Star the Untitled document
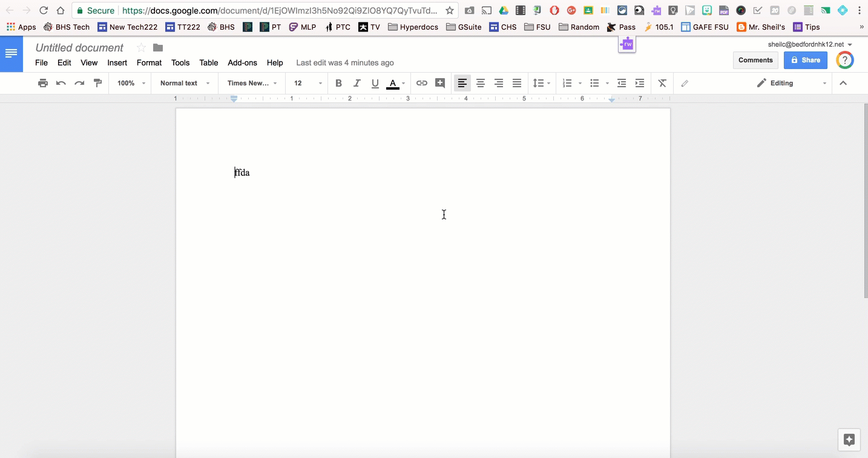Image resolution: width=868 pixels, height=458 pixels. (141, 48)
